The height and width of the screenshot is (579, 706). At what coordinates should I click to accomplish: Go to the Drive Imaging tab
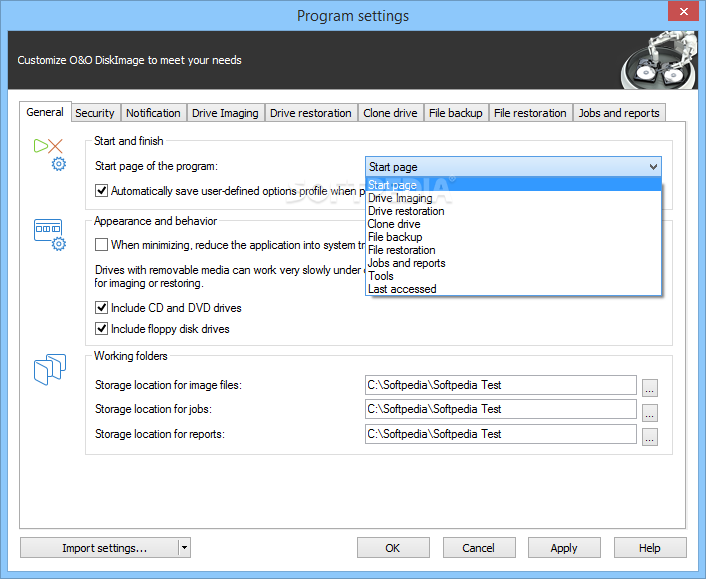tap(225, 113)
